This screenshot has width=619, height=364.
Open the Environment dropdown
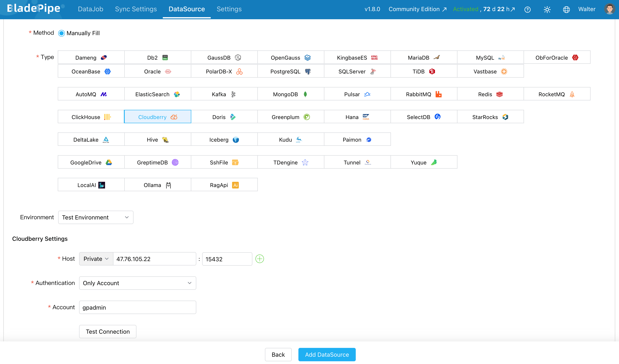96,217
